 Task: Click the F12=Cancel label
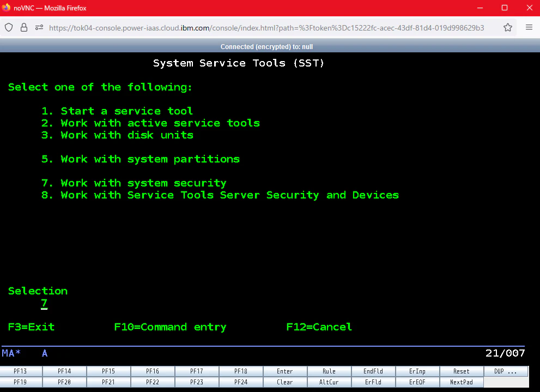pos(319,327)
